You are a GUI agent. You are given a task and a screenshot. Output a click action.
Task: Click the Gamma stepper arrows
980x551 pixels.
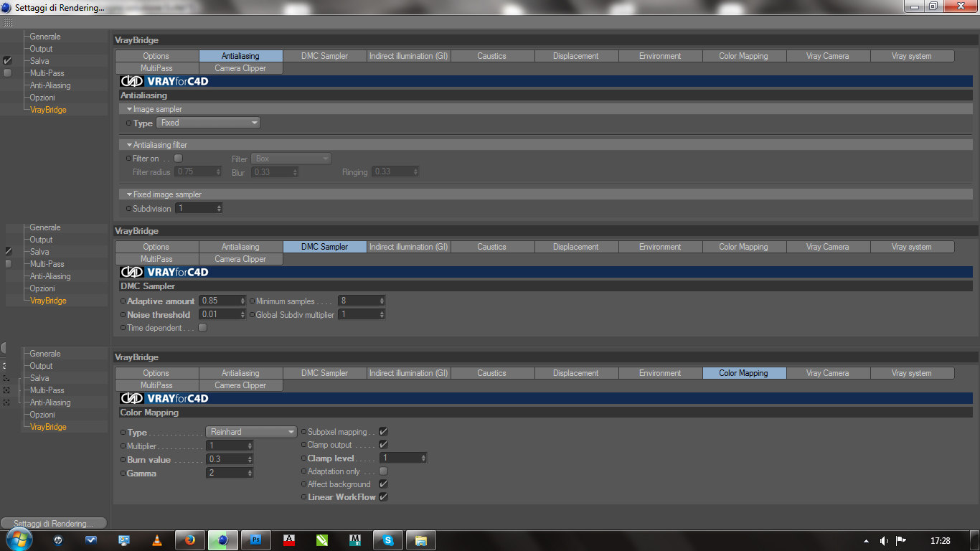tap(250, 473)
